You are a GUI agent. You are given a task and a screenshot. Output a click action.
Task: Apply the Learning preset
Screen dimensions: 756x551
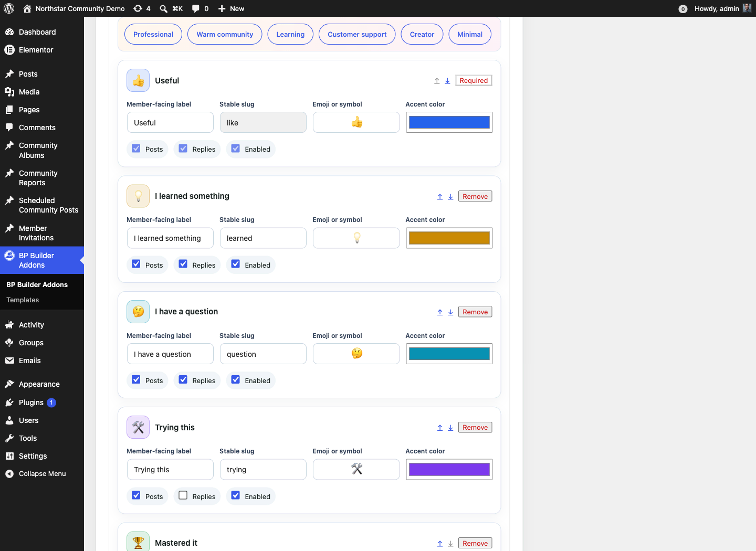tap(290, 34)
